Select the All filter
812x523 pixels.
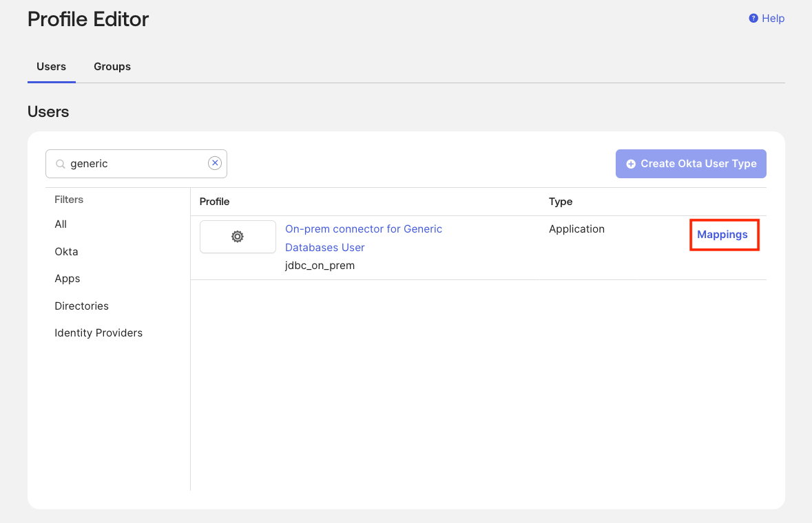pyautogui.click(x=61, y=224)
